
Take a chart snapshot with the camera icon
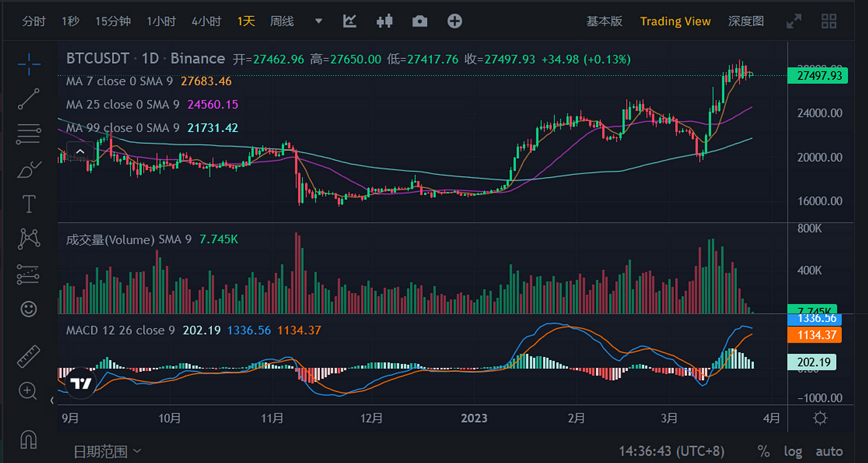(x=419, y=20)
